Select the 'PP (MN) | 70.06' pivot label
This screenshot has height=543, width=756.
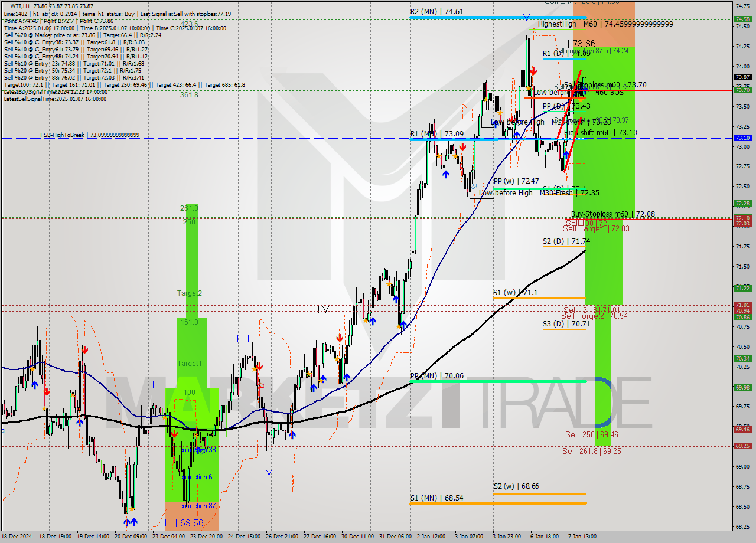[x=436, y=375]
